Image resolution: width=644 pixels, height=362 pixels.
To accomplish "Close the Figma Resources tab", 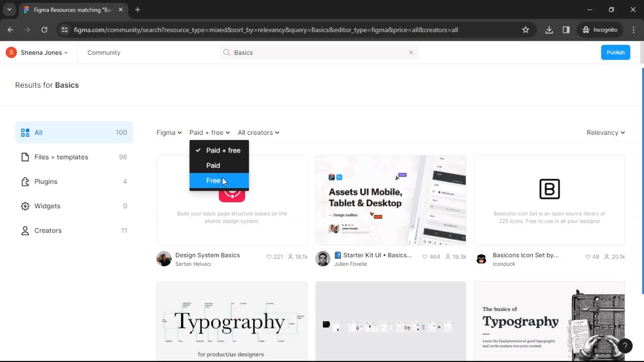I will point(121,10).
